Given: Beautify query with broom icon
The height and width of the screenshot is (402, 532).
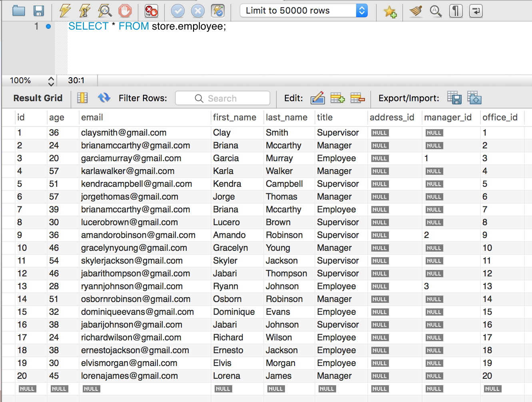Looking at the screenshot, I should pos(416,11).
